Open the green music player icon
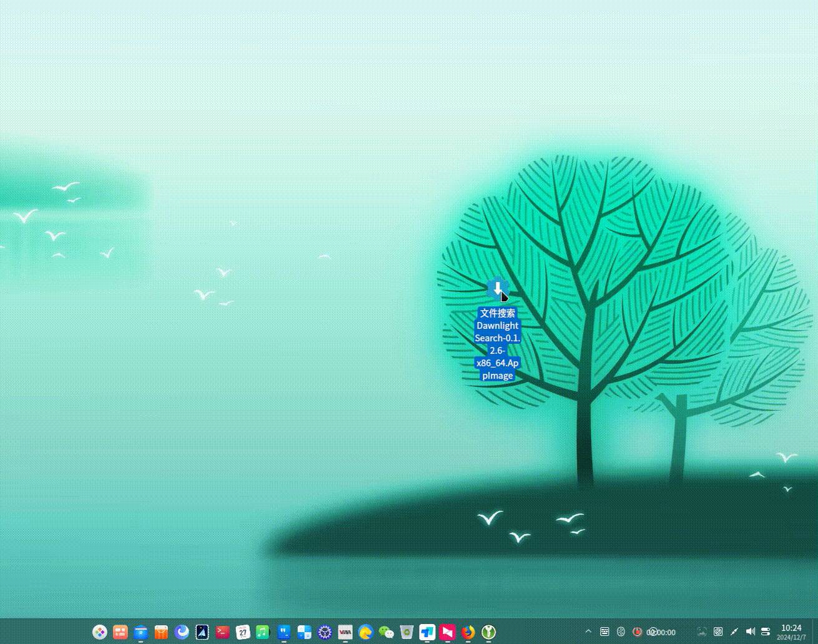The image size is (818, 644). (263, 632)
